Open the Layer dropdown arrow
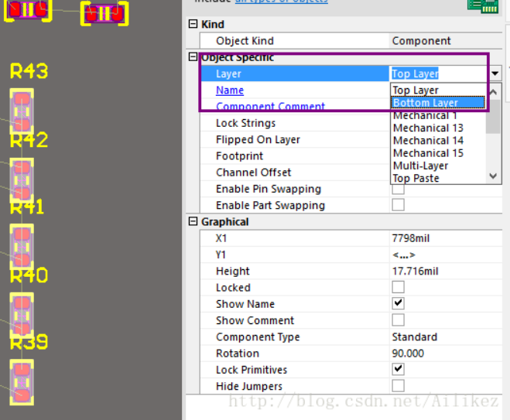510x420 pixels. 495,74
